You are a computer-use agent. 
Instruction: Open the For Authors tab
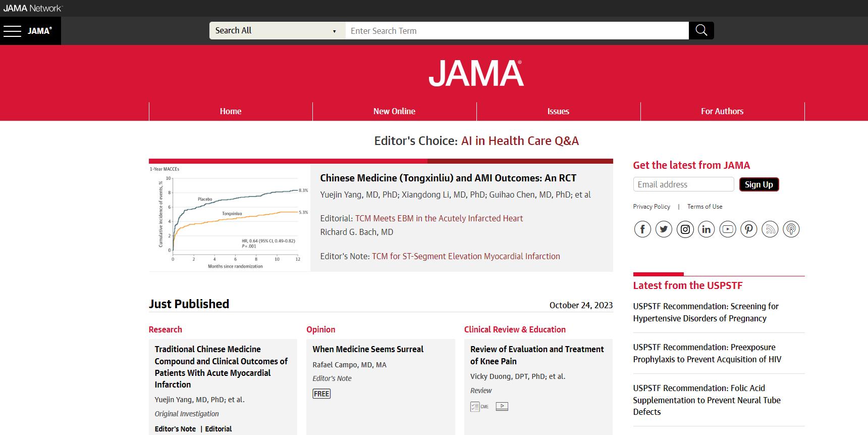click(722, 111)
